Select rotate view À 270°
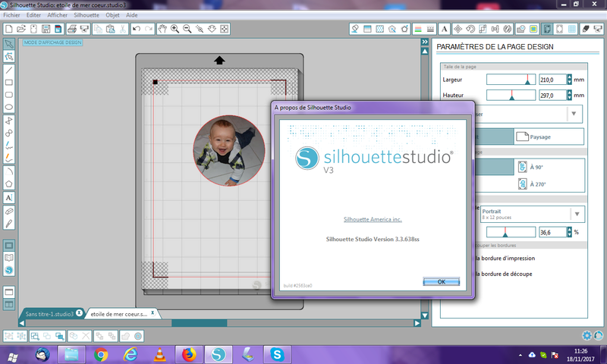 pyautogui.click(x=532, y=184)
